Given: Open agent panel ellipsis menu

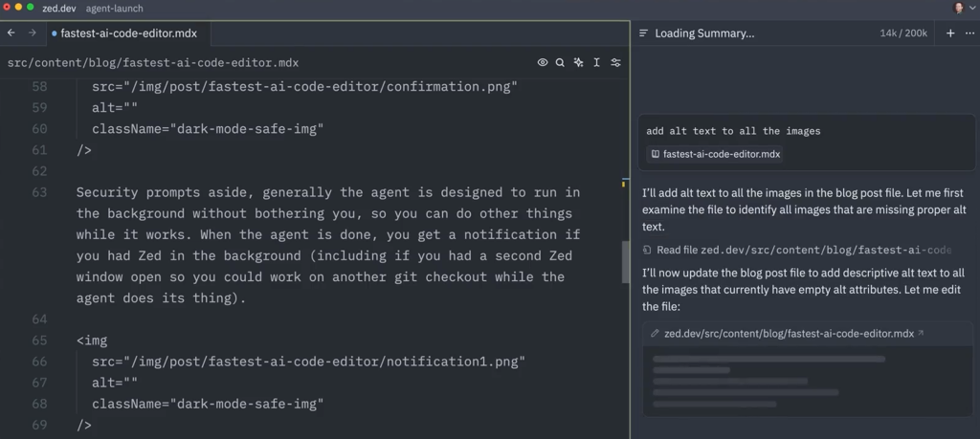Looking at the screenshot, I should [x=969, y=33].
